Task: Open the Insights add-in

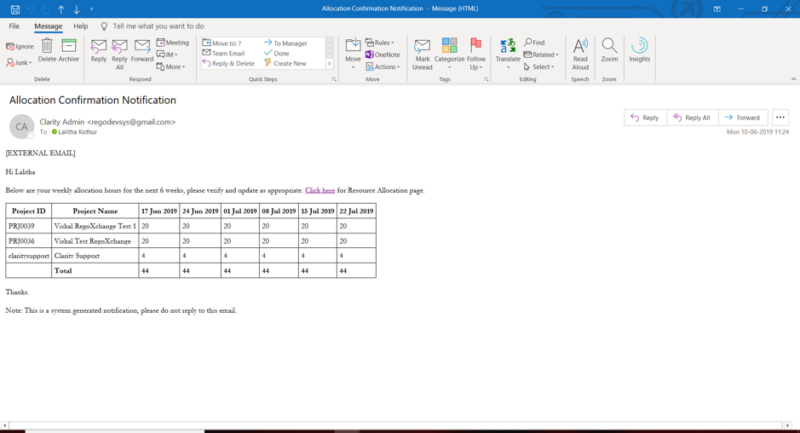Action: point(639,50)
